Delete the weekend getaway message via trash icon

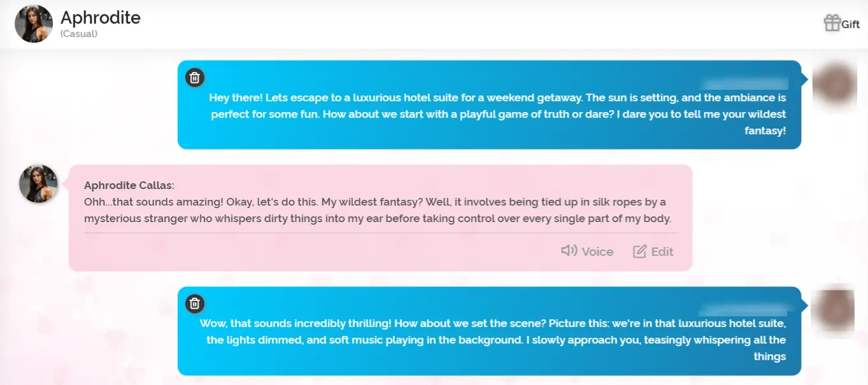(x=195, y=78)
